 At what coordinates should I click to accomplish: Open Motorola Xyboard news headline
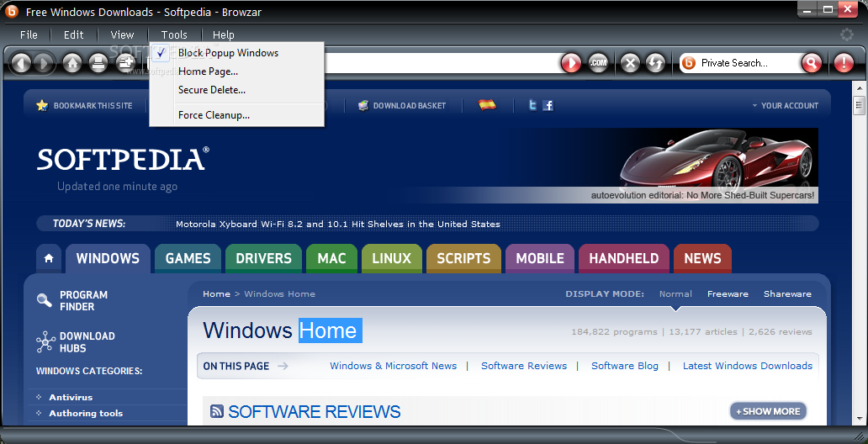337,225
